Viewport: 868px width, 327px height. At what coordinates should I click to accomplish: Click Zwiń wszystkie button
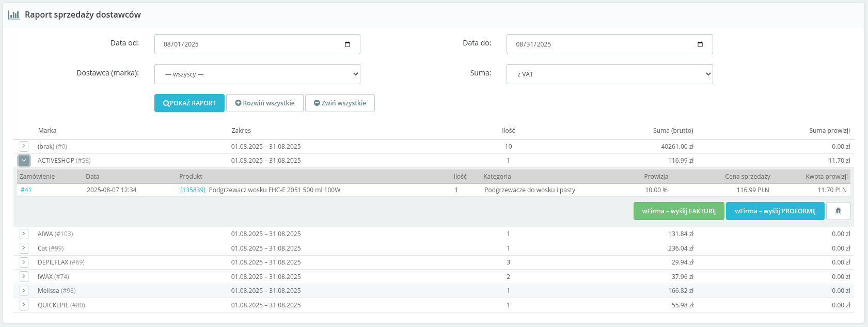click(340, 103)
